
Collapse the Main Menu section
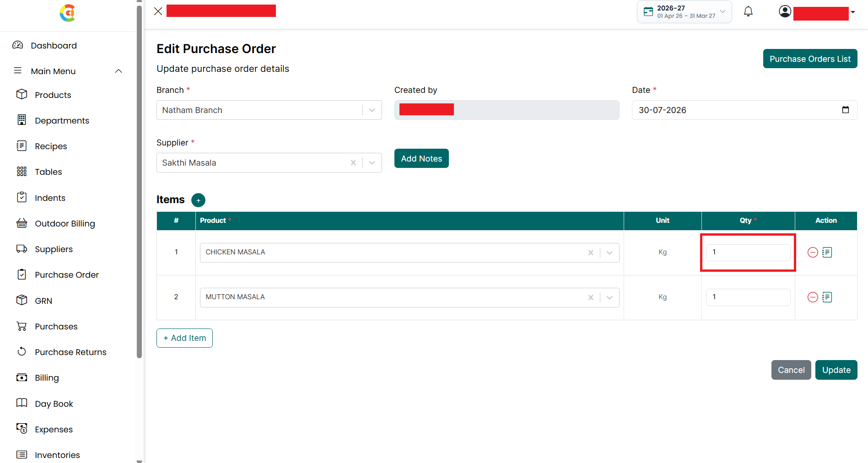pyautogui.click(x=119, y=71)
